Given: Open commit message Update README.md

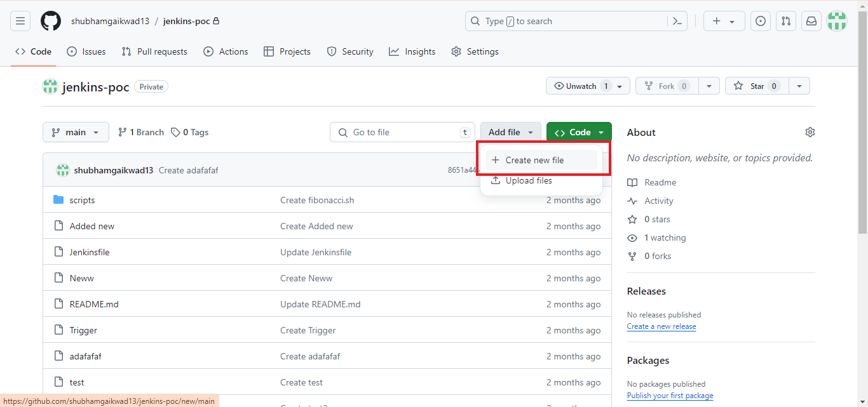Looking at the screenshot, I should coord(320,304).
